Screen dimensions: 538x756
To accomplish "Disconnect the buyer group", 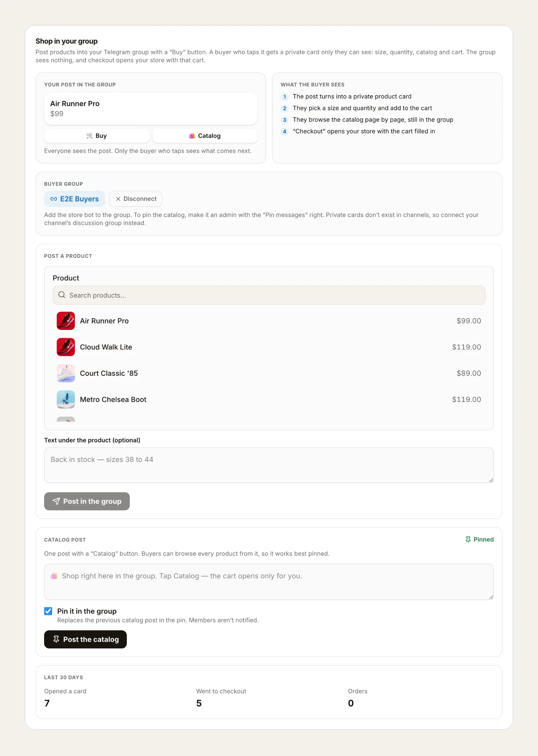I will click(x=136, y=199).
